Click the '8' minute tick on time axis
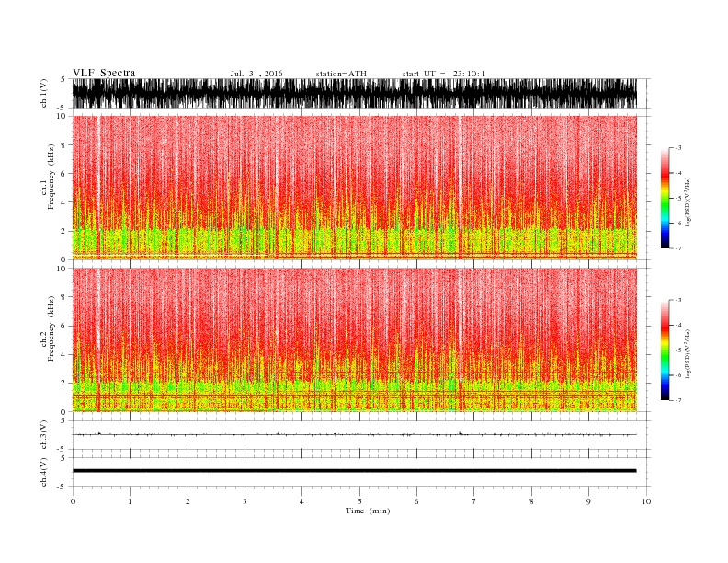728x563 pixels. (x=531, y=501)
